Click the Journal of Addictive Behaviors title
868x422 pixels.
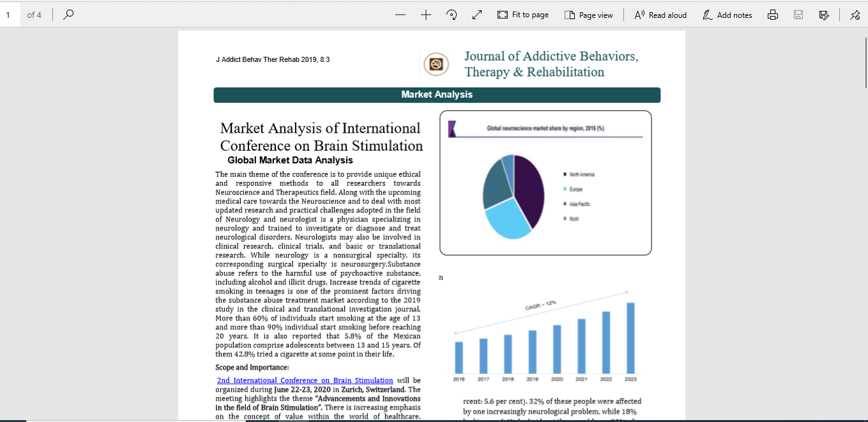pyautogui.click(x=551, y=64)
